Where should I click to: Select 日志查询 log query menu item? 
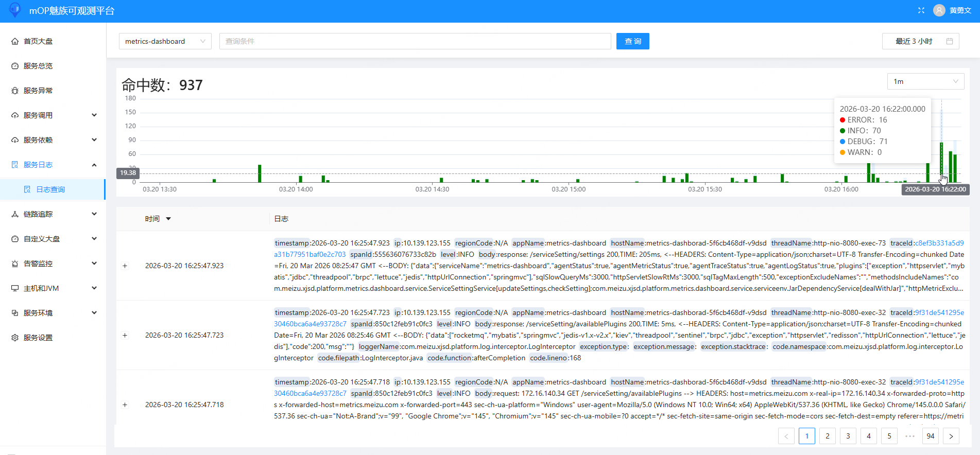pyautogui.click(x=50, y=189)
